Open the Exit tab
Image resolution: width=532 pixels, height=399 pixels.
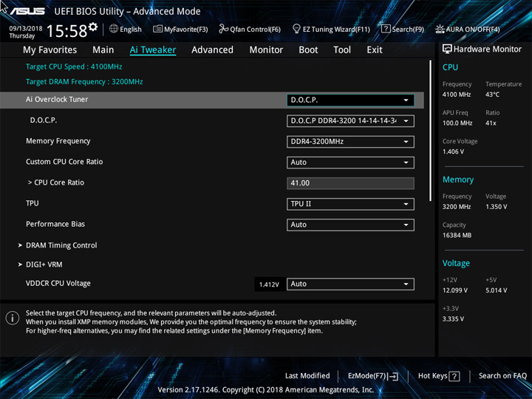(x=375, y=50)
